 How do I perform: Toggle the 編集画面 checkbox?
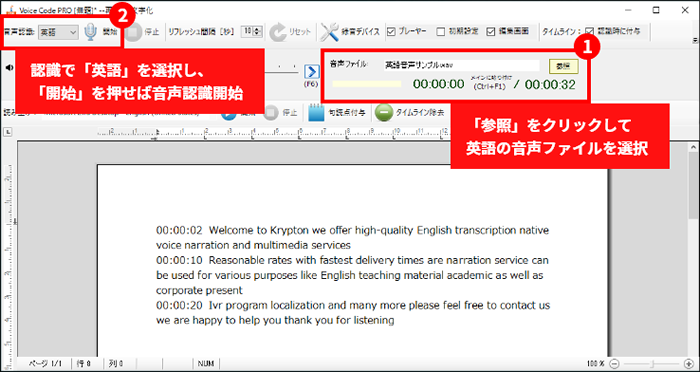tap(491, 31)
